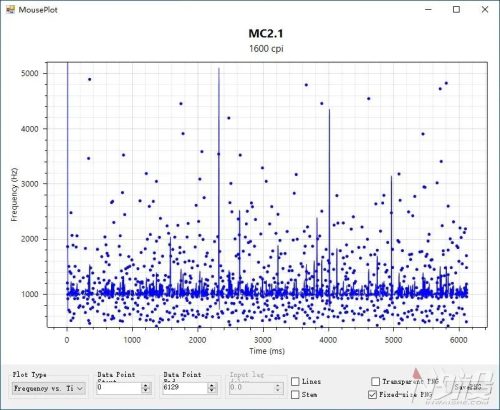
Task: Check the Transparent PNG option
Action: click(375, 381)
